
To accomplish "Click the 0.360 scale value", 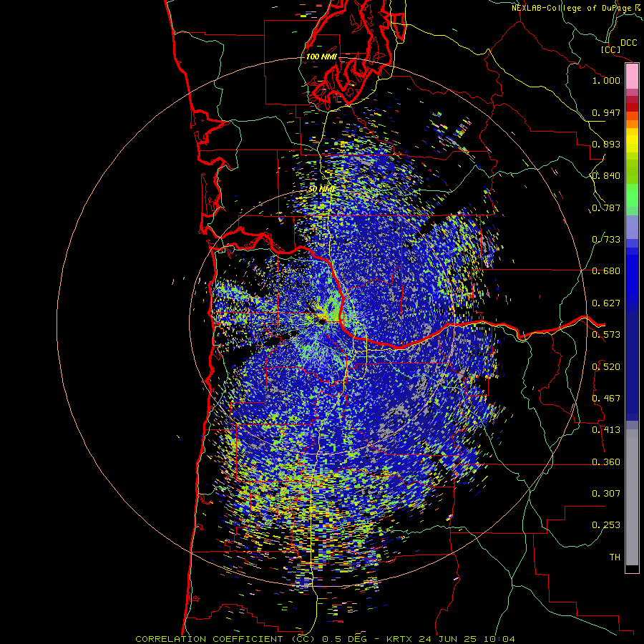I will [x=606, y=462].
